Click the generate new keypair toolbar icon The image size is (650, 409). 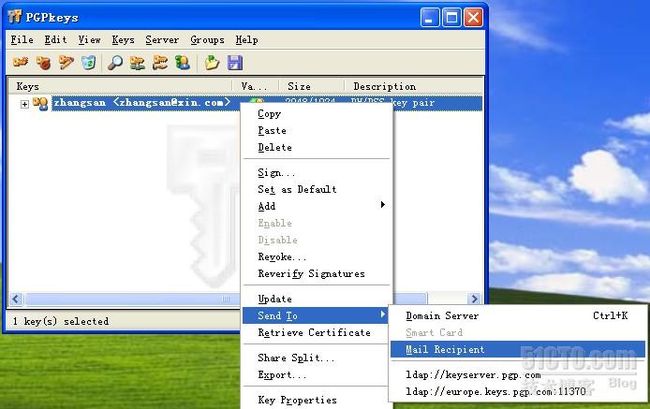click(20, 63)
